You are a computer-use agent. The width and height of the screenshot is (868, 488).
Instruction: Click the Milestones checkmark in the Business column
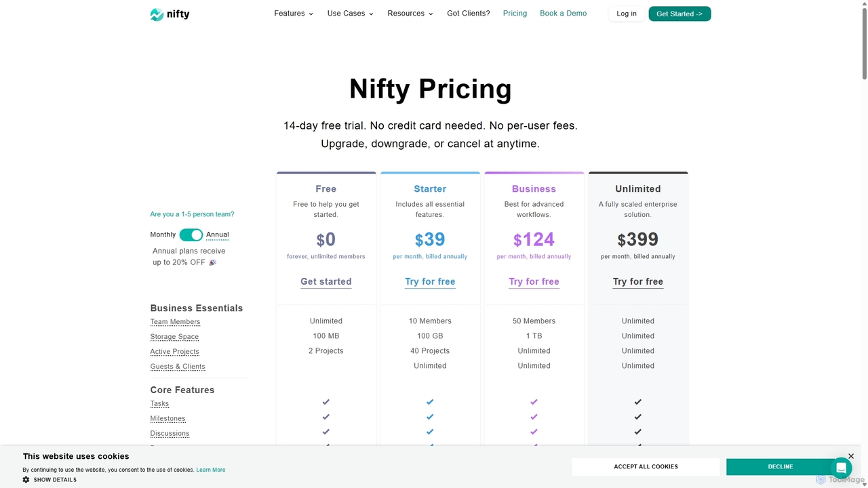(534, 417)
